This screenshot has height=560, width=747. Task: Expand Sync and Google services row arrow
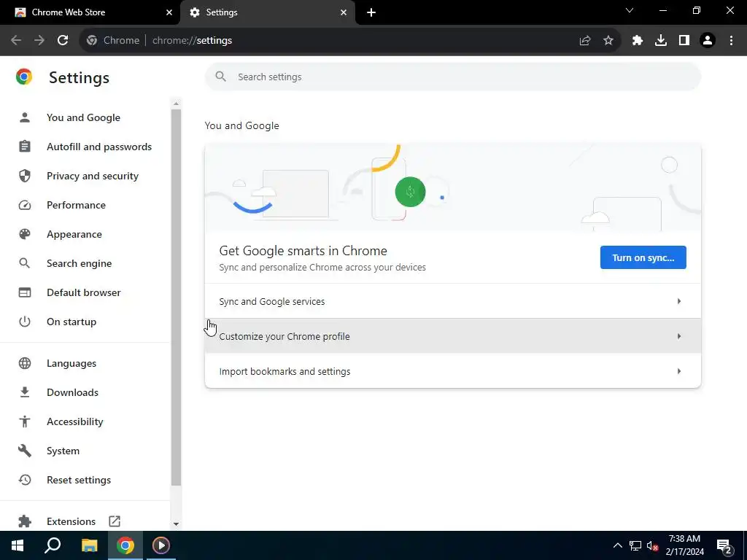coord(679,301)
